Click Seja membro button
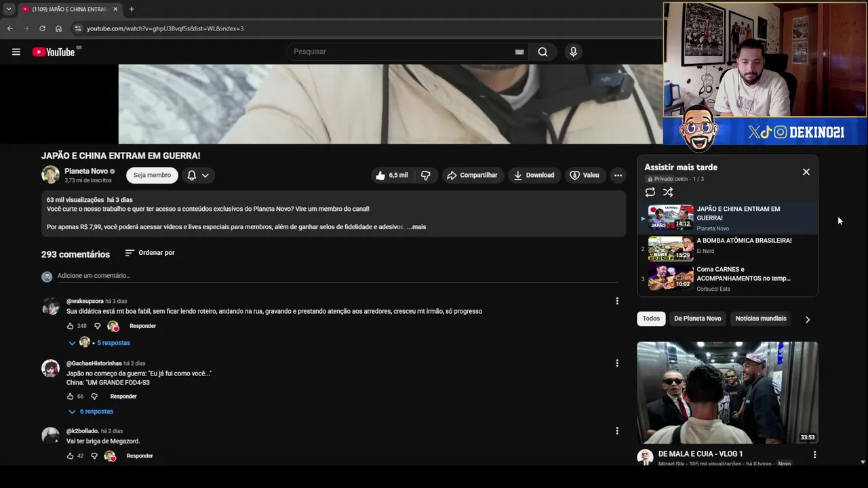This screenshot has height=488, width=868. tap(152, 175)
